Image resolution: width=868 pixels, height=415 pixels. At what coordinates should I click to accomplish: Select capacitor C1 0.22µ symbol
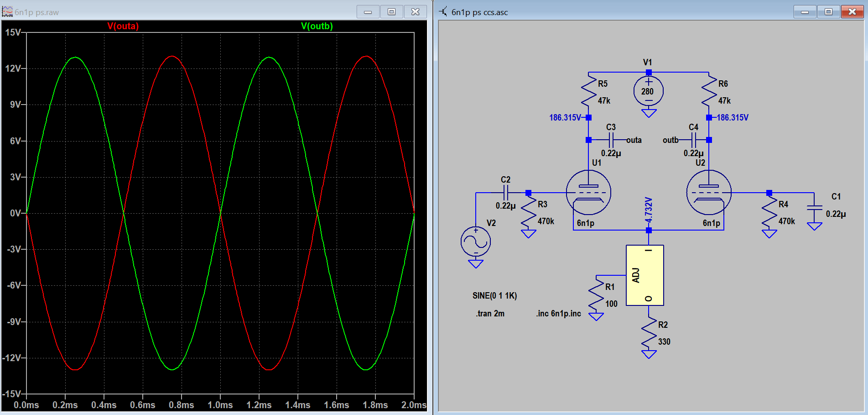(x=815, y=208)
